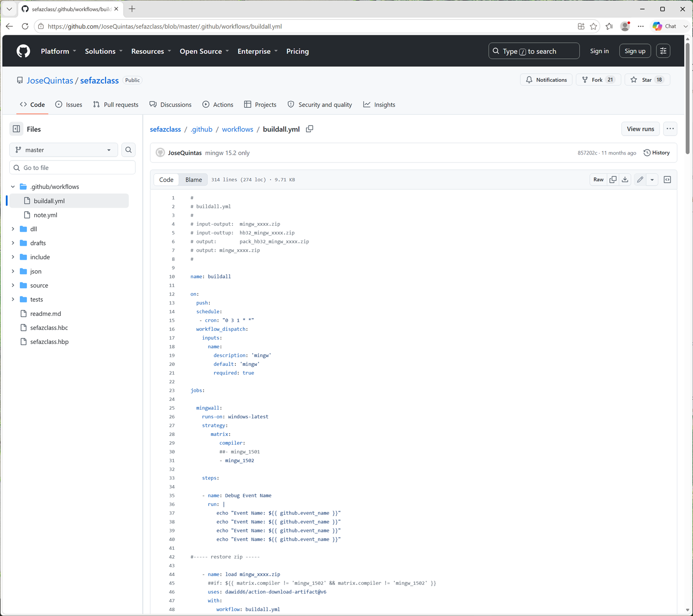Viewport: 693px width, 616px height.
Task: Expand the tests folder
Action: [13, 299]
